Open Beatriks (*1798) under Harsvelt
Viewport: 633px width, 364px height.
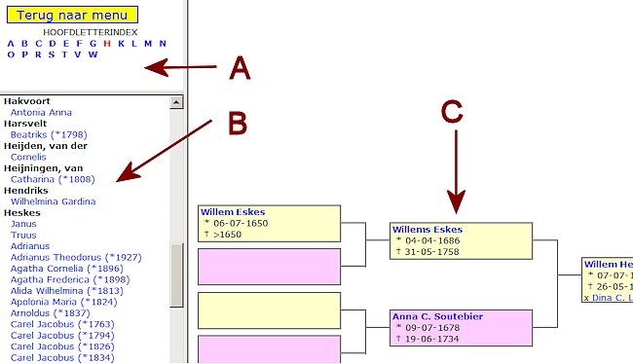click(49, 134)
